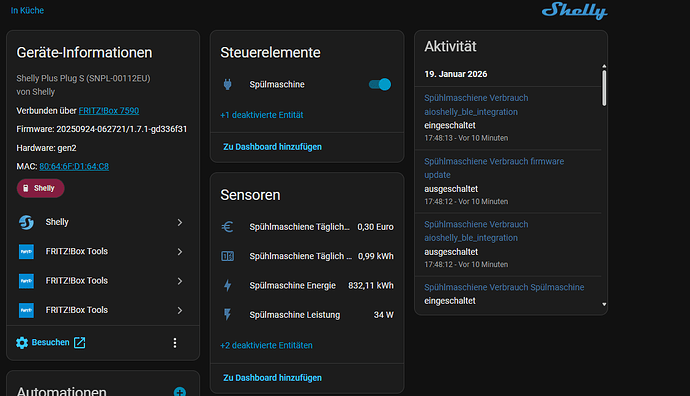Add Steuerelemente to dashboard

pyautogui.click(x=272, y=147)
